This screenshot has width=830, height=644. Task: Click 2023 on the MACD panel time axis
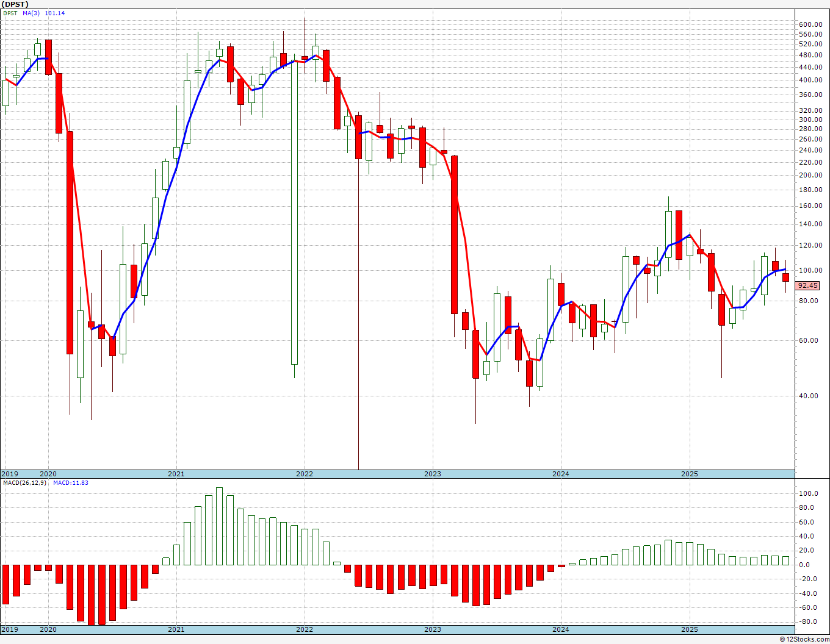coord(433,629)
